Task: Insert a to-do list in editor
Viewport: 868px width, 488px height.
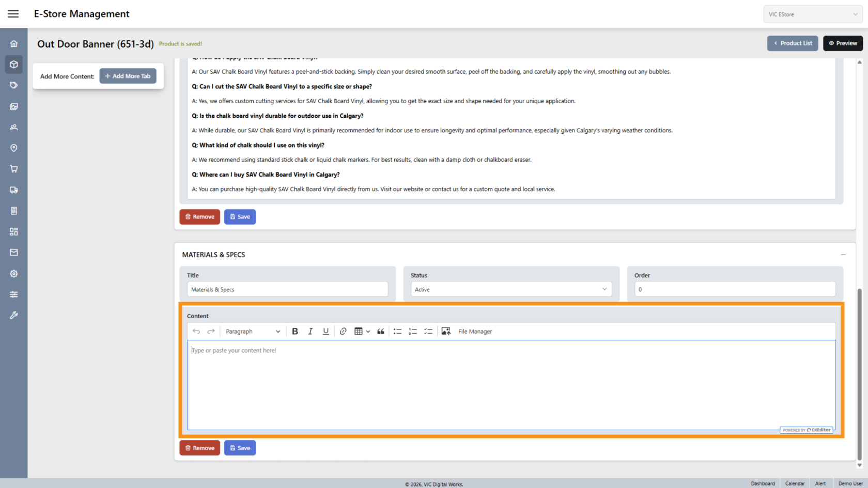Action: [x=428, y=332]
